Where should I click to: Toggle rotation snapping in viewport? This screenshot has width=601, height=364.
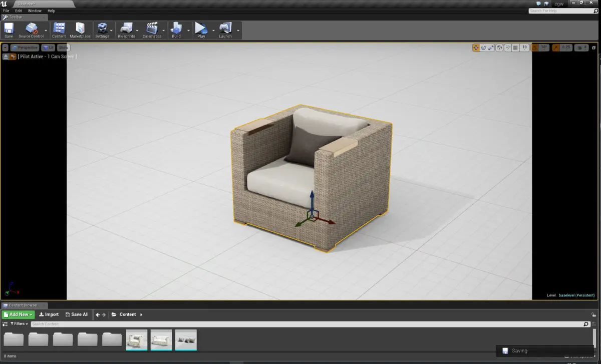(x=534, y=48)
